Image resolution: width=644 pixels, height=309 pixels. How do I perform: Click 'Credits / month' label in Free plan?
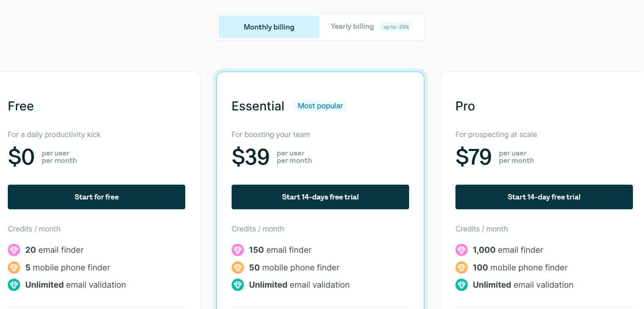point(34,229)
